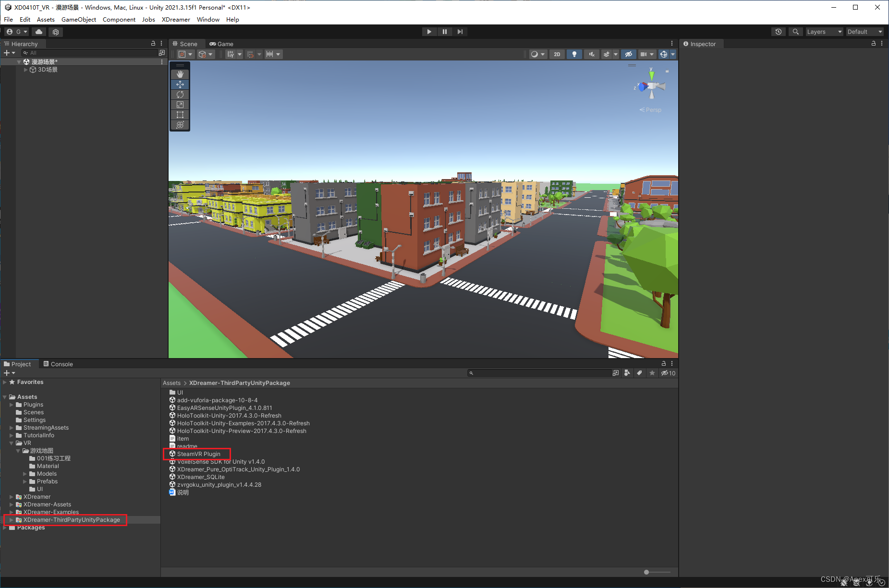Select the Scale tool
The height and width of the screenshot is (588, 889).
[x=180, y=105]
